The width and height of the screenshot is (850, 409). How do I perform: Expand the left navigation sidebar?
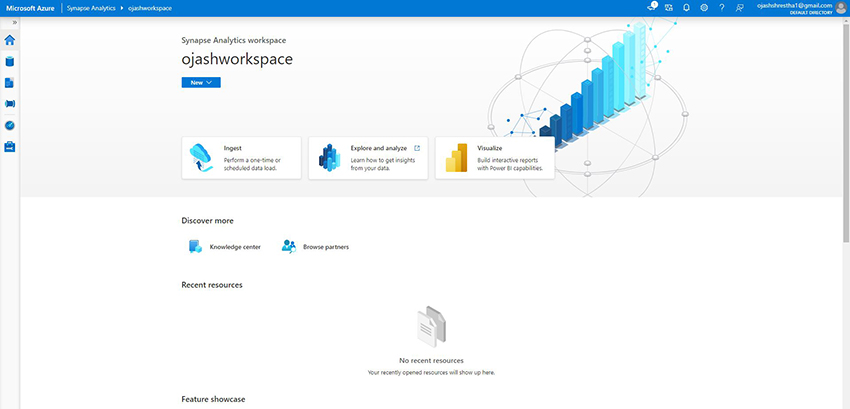point(15,23)
